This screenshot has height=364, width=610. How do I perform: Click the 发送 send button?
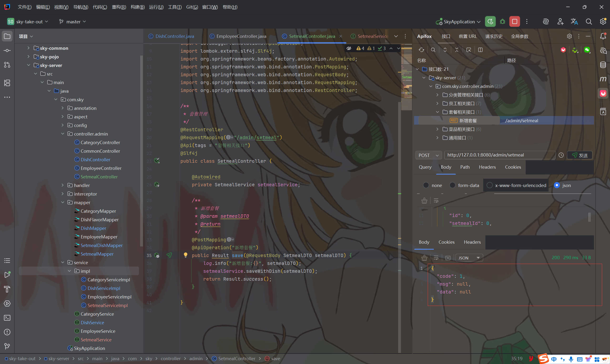click(x=579, y=155)
